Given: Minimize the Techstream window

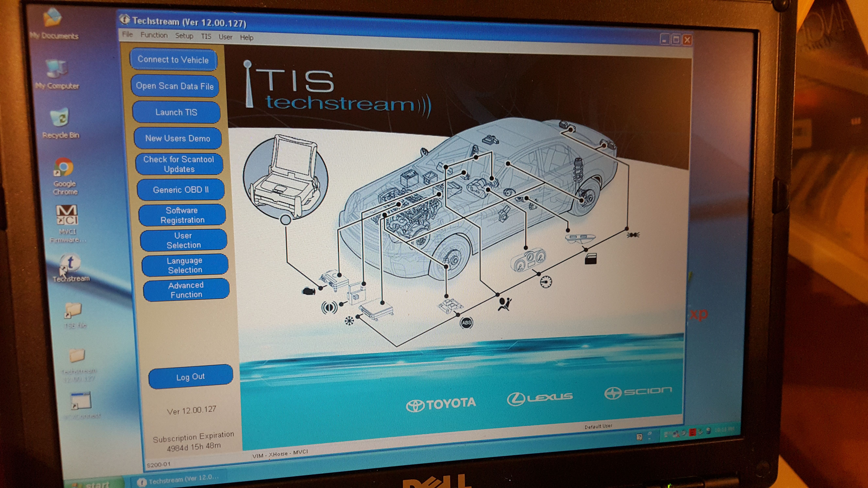Looking at the screenshot, I should tap(664, 40).
